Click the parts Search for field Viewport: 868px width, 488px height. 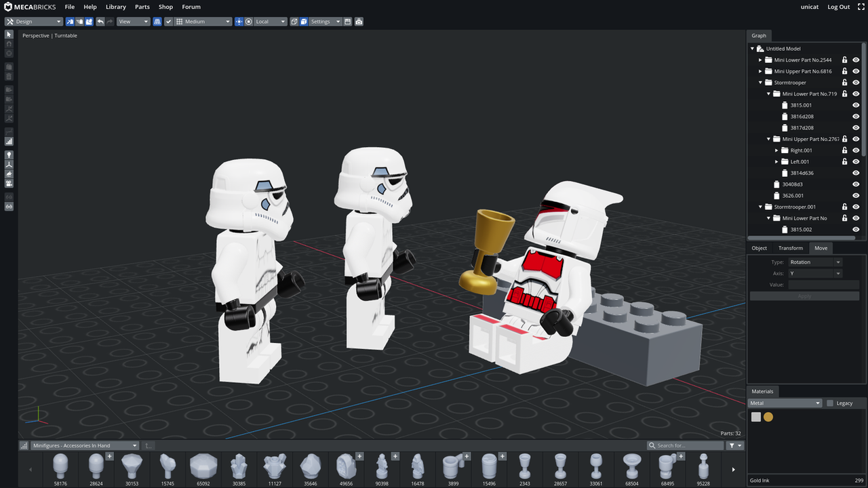[685, 445]
